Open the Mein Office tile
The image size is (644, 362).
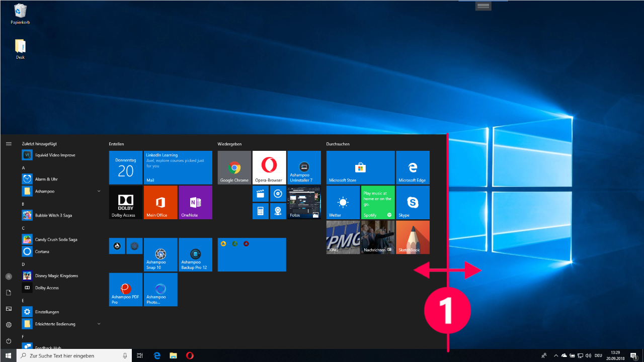point(160,202)
